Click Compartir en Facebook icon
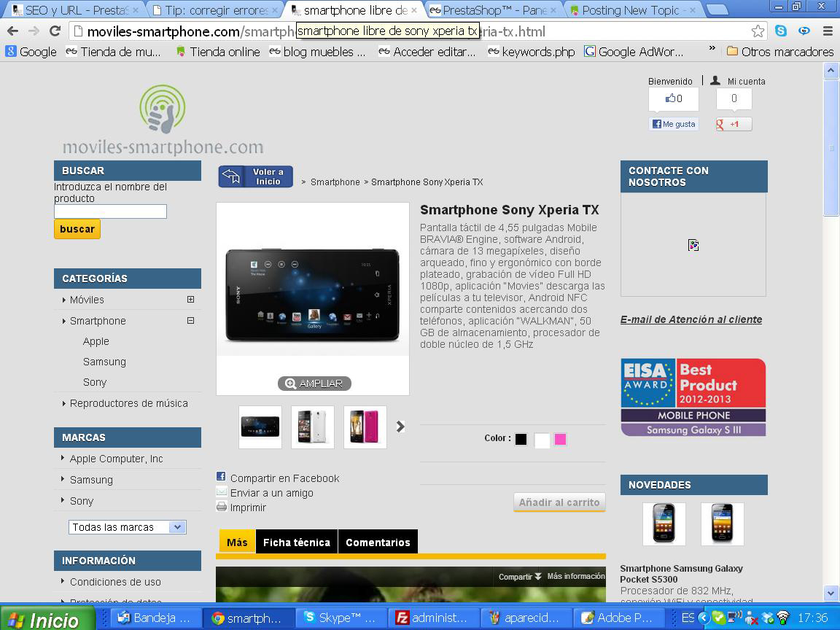The width and height of the screenshot is (840, 630). [221, 475]
